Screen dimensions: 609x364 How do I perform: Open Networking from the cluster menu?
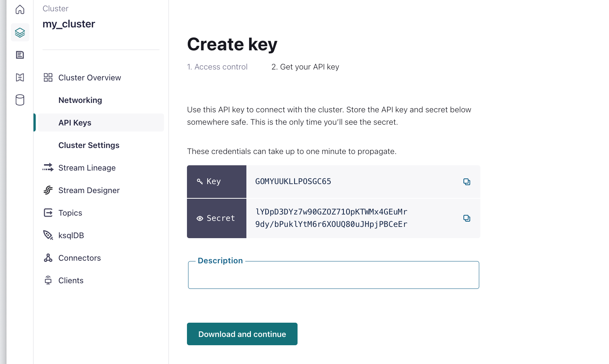coord(80,100)
